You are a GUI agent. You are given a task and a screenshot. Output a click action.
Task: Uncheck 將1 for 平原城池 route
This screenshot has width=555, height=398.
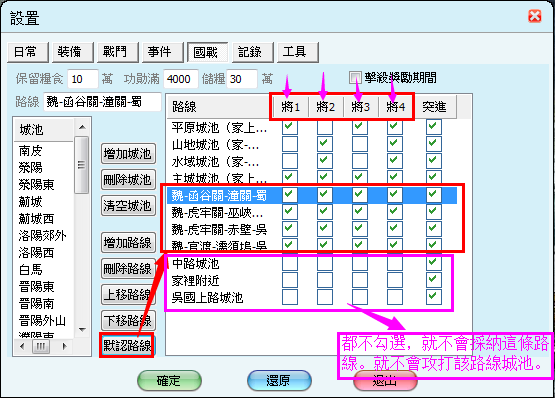pyautogui.click(x=290, y=127)
